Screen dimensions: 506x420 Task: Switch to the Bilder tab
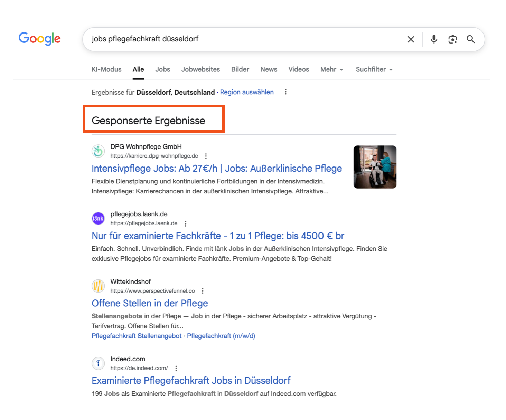[x=240, y=69]
